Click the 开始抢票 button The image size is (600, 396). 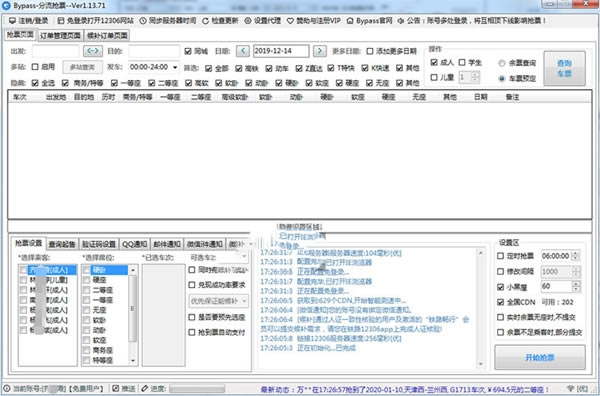540,357
